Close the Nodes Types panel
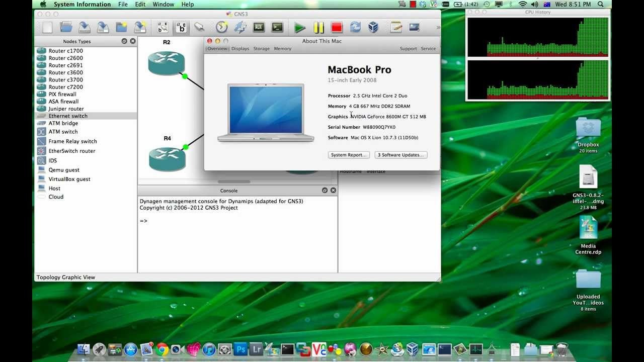 tap(133, 41)
